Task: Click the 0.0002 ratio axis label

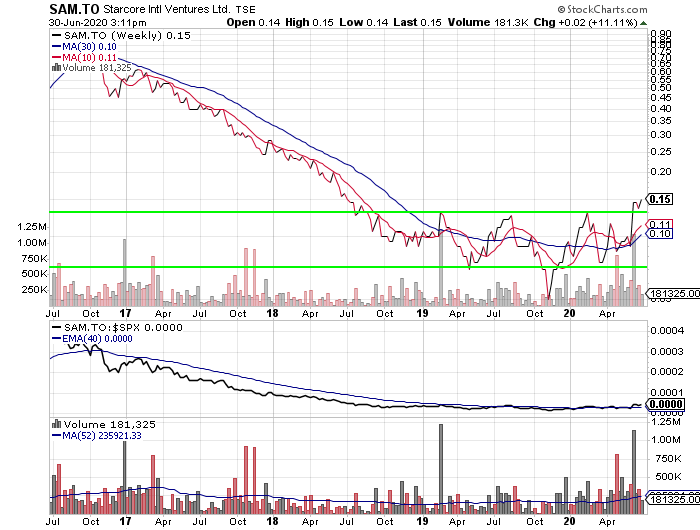Action: coord(667,372)
